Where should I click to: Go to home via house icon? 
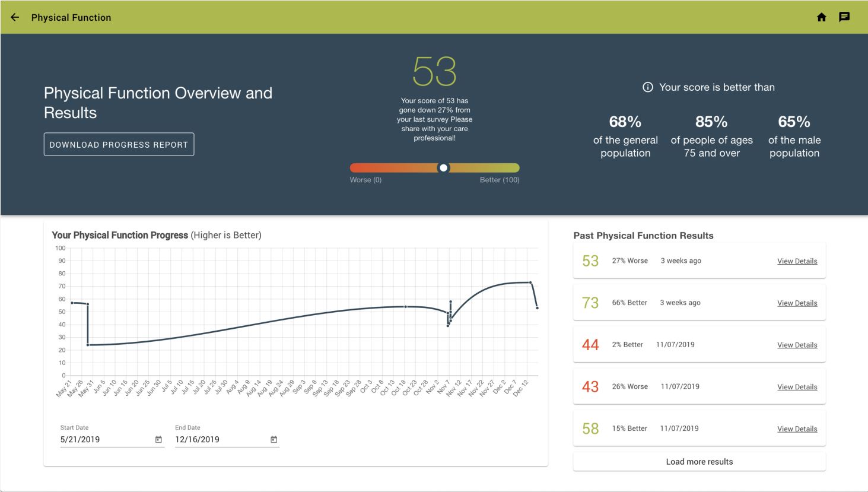822,17
